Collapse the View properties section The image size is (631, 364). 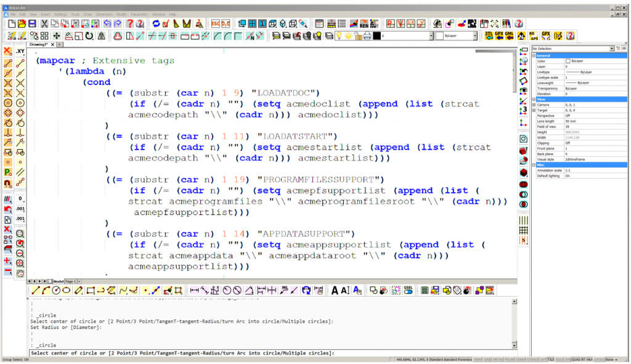pyautogui.click(x=534, y=99)
